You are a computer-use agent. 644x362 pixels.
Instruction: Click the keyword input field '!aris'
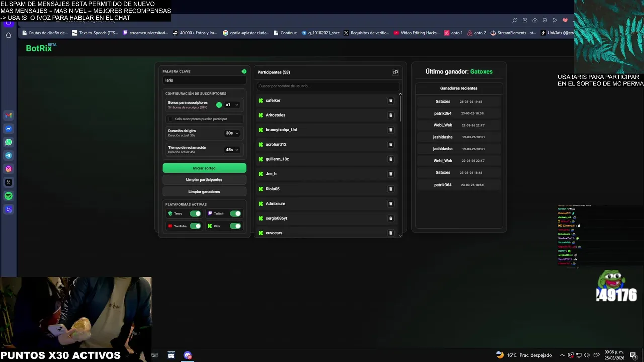point(204,80)
